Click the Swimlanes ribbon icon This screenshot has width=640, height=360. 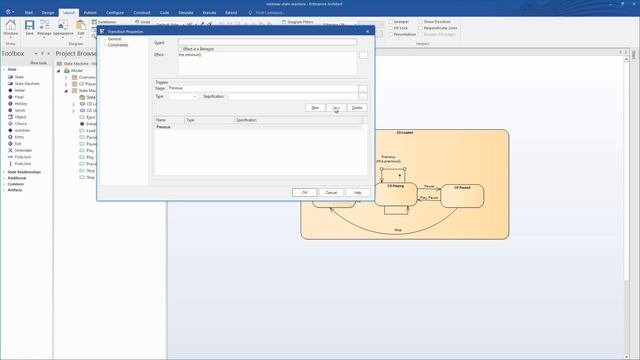coord(104,22)
